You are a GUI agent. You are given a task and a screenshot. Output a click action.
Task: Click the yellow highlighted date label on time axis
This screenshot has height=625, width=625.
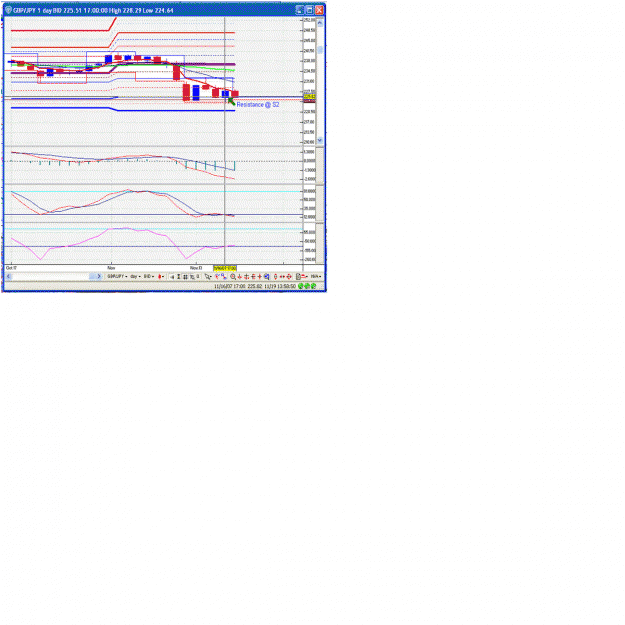click(225, 268)
